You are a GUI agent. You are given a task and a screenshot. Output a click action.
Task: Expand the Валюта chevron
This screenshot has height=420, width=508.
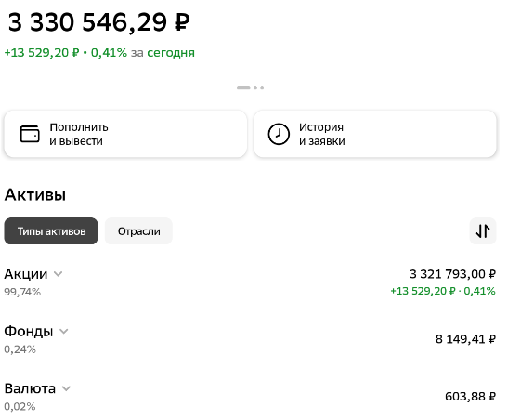point(66,388)
